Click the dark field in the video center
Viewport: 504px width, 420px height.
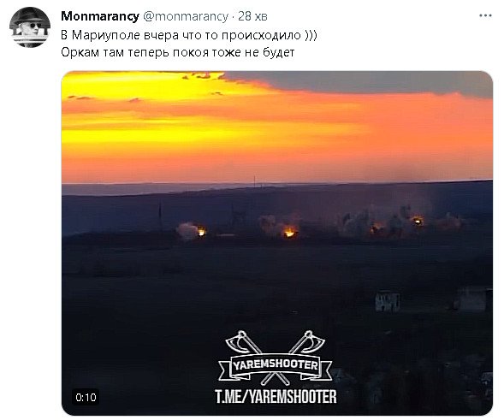click(225, 289)
